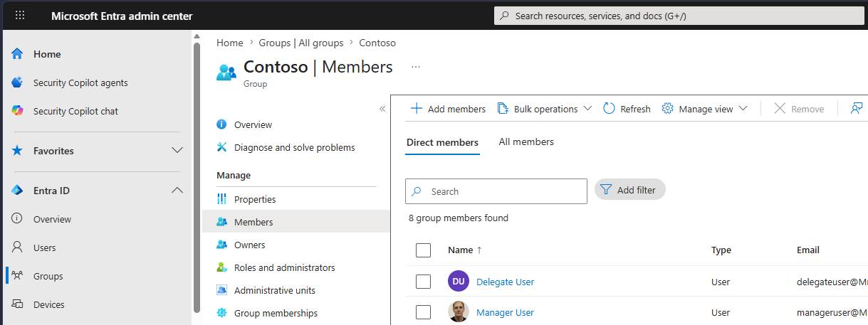
Task: Click the Devices icon in sidebar
Action: [18, 304]
